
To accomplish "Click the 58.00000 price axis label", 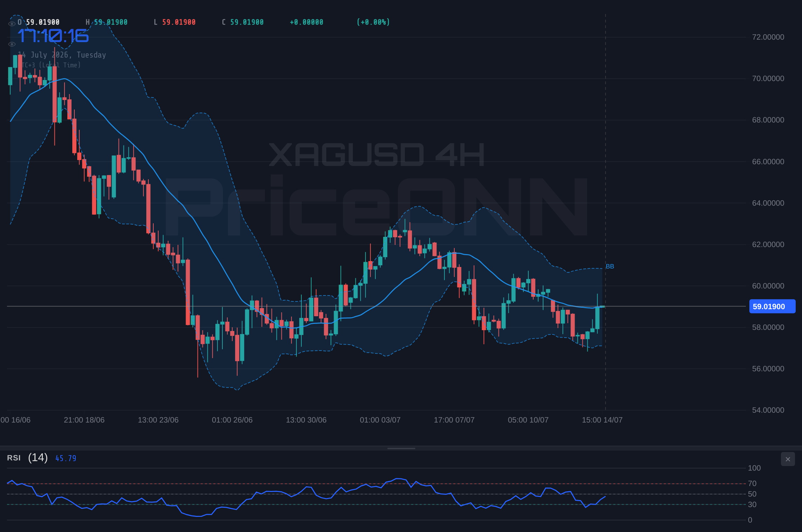I will 768,327.
